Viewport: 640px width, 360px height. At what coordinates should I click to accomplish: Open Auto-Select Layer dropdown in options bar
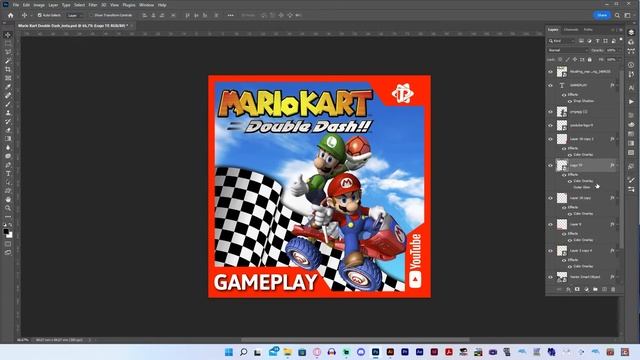pyautogui.click(x=74, y=15)
